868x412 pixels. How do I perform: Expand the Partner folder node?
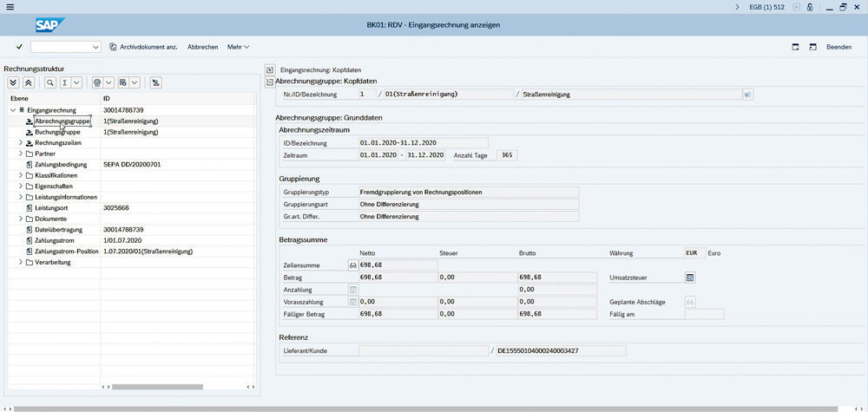pos(21,154)
